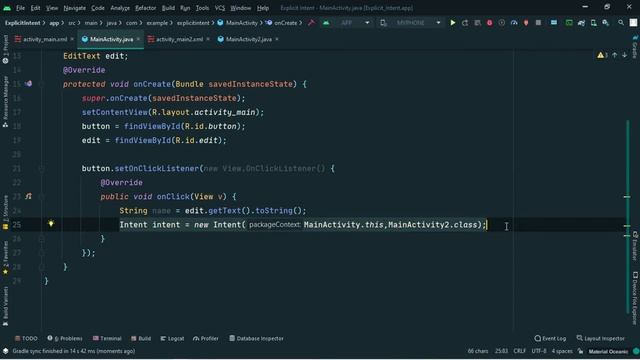
Task: Click the fold end marker on line 27
Action: coord(42,253)
